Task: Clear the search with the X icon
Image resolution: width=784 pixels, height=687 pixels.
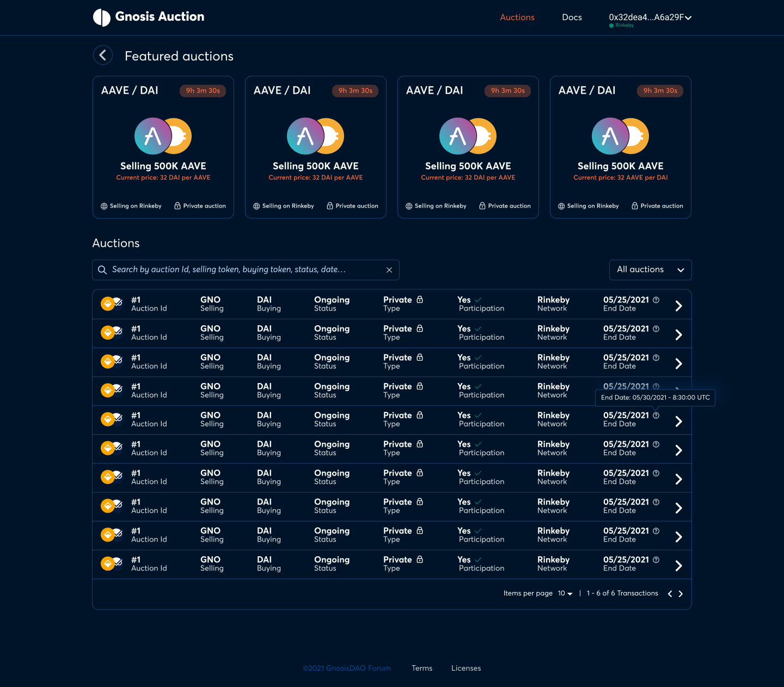Action: 389,270
